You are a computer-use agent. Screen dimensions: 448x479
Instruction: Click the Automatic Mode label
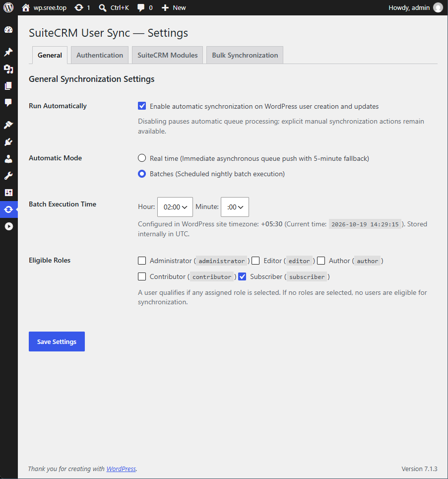[55, 158]
